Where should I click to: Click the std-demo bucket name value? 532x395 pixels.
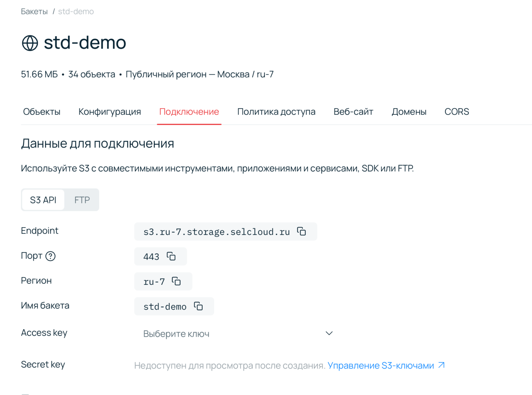pyautogui.click(x=165, y=306)
